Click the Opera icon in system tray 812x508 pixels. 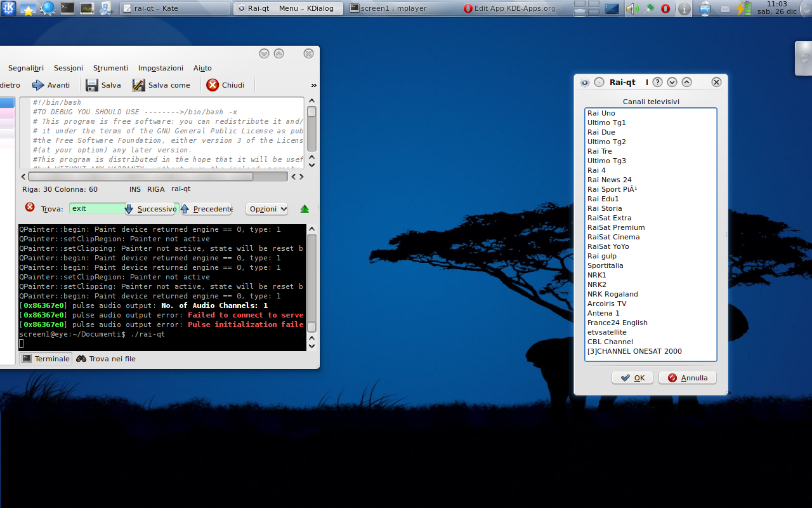click(x=665, y=9)
